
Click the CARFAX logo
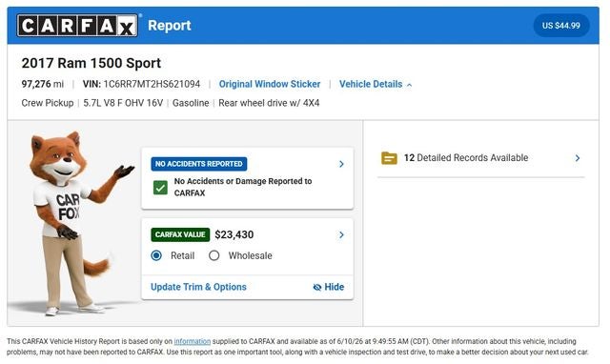click(x=77, y=26)
